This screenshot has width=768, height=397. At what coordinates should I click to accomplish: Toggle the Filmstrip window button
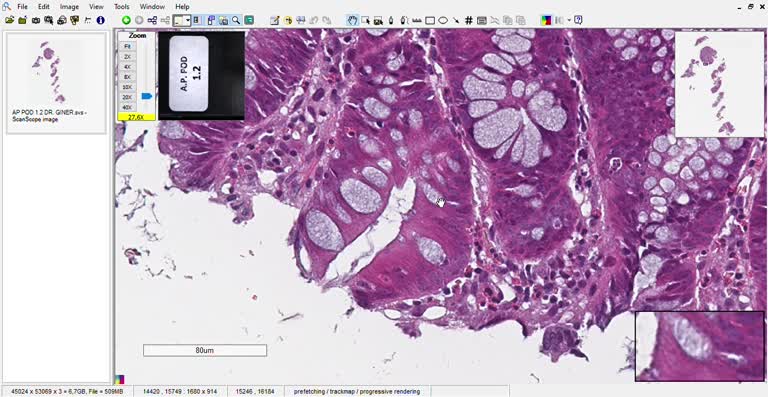pos(211,20)
